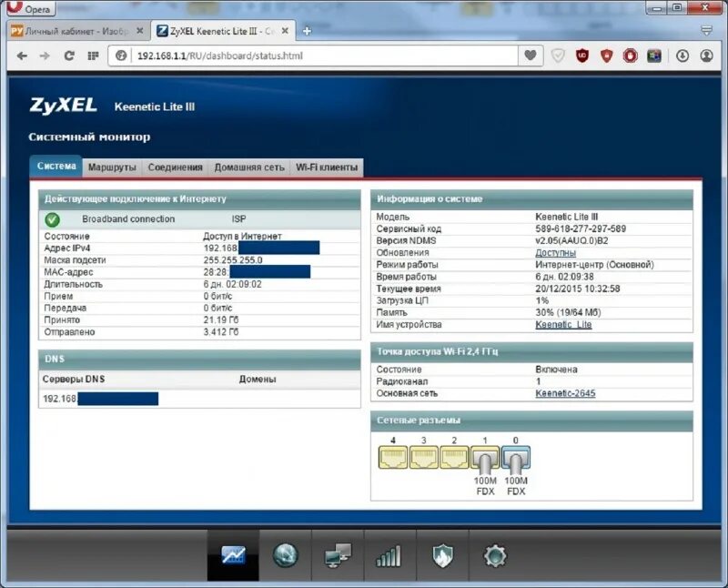
Task: Open the Keenetic_Lite device name link
Action: click(563, 325)
